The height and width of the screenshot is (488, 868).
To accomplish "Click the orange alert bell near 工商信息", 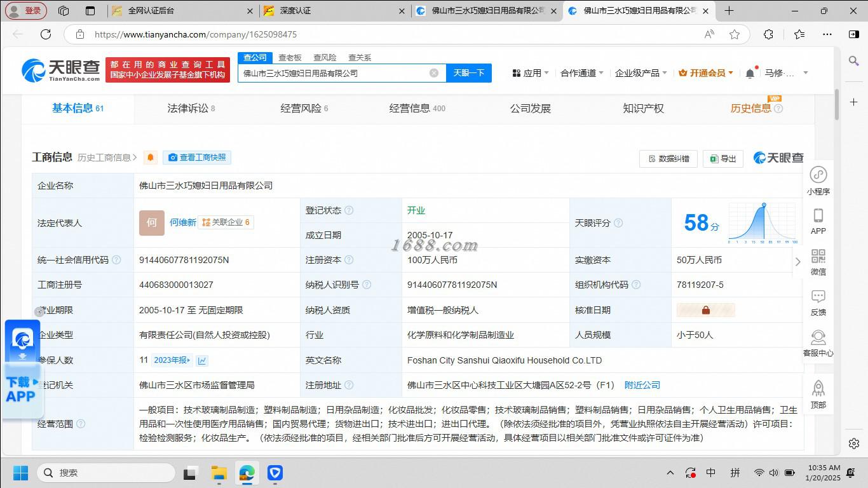I will (151, 157).
